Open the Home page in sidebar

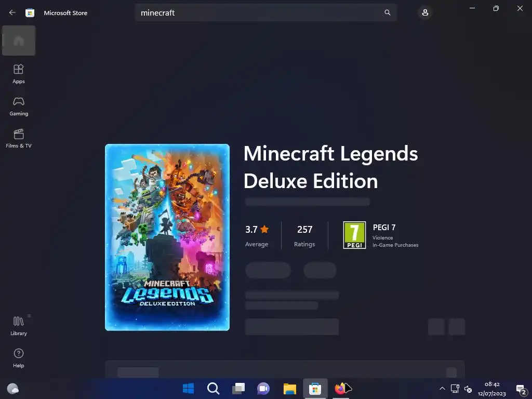pos(19,41)
